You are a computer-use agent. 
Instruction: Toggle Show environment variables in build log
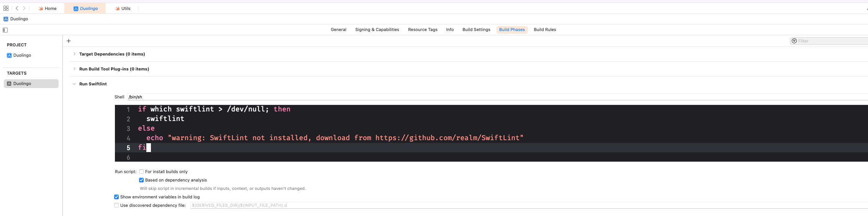(116, 197)
